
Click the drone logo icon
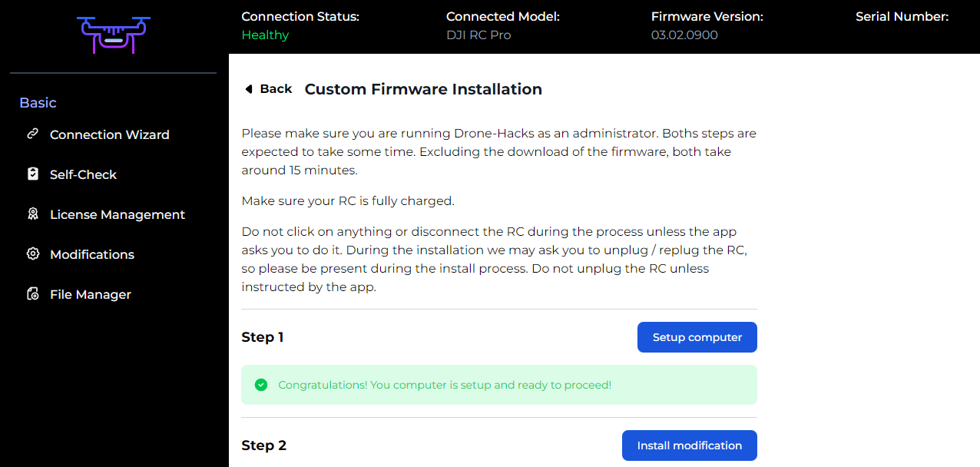114,35
